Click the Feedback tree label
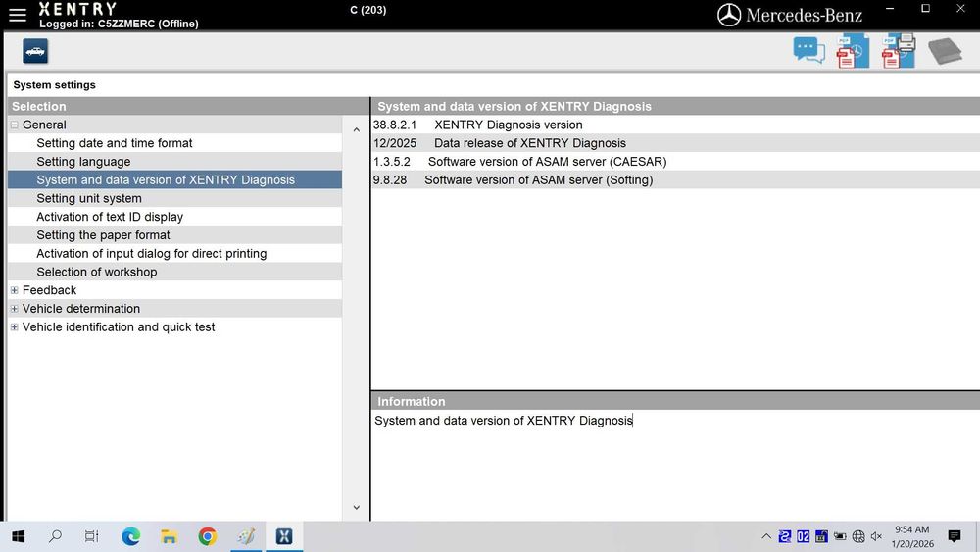 click(49, 290)
